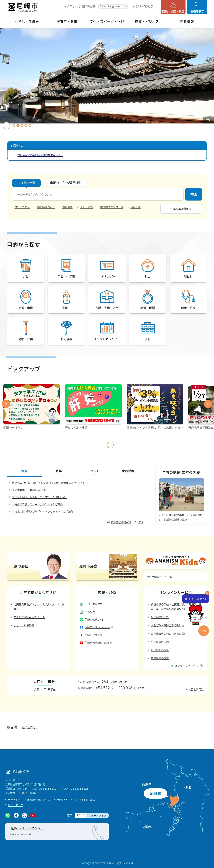This screenshot has width=214, height=868.
Task: Open the 尼崎市議会 banner
Action: point(107,566)
